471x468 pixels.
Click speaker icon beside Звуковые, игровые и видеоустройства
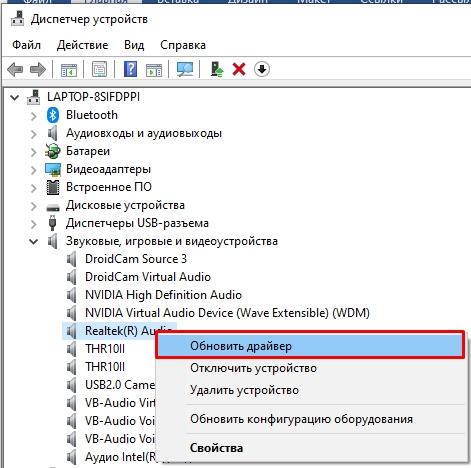(52, 241)
